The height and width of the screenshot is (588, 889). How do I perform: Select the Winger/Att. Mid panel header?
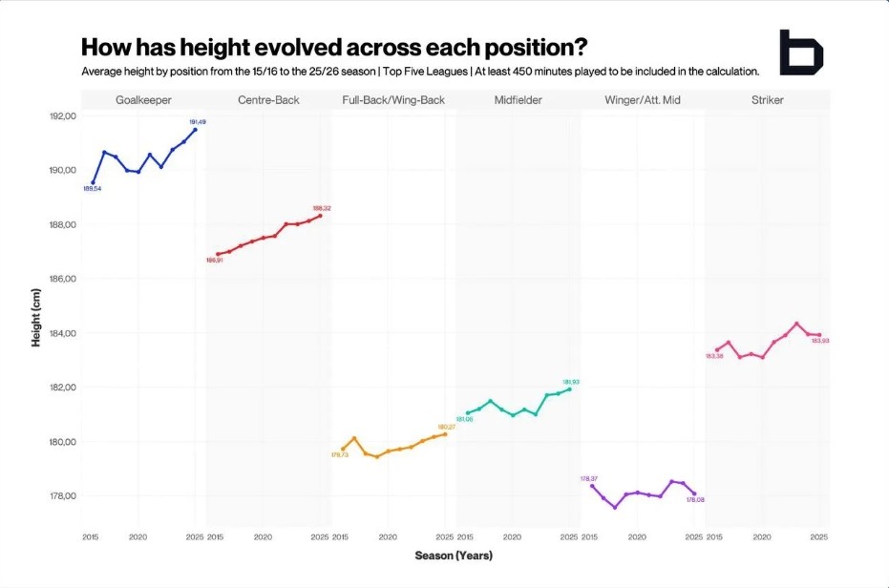[643, 100]
